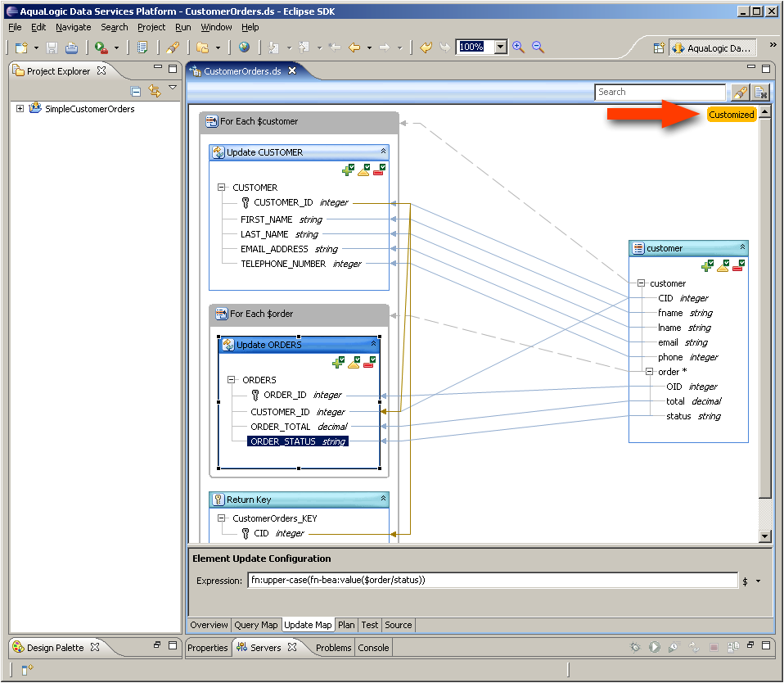This screenshot has width=784, height=683.
Task: Toggle create icon in customer block
Action: pos(708,265)
